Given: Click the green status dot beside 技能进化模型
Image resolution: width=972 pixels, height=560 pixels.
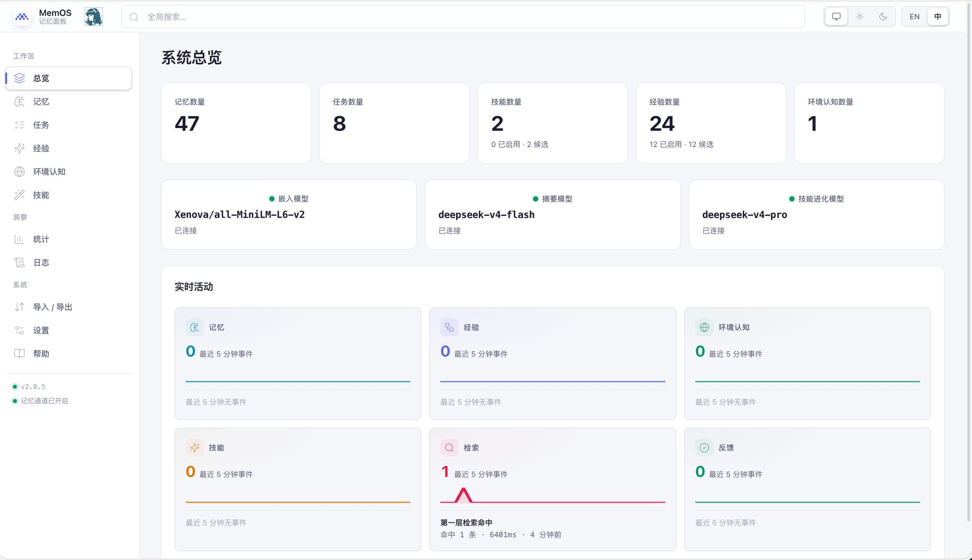Looking at the screenshot, I should tap(792, 199).
